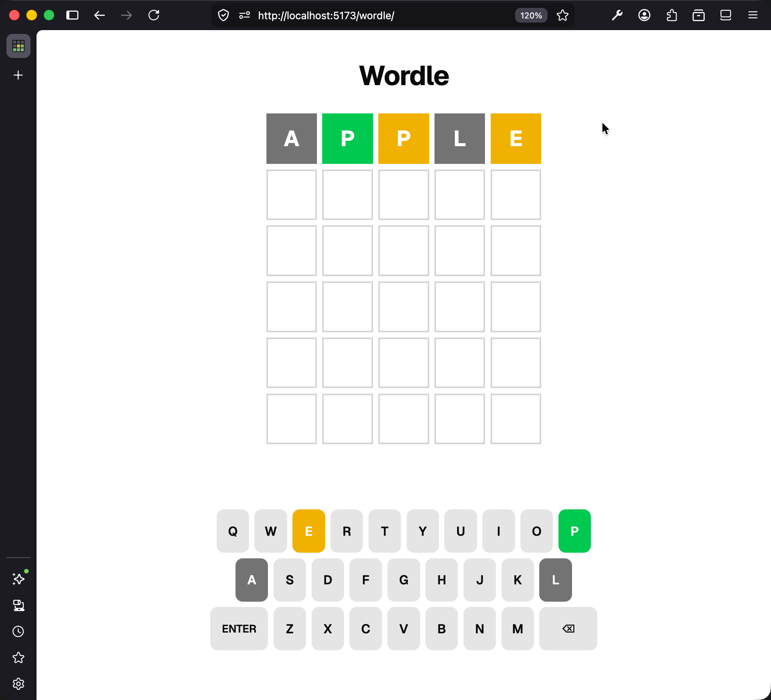Screen dimensions: 771x700
Task: Click the yellow E key
Action: 309,530
